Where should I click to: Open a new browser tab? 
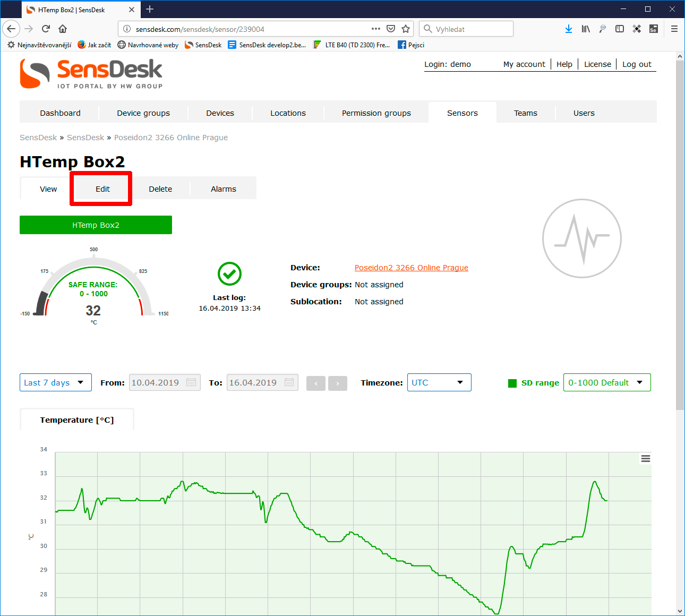click(x=150, y=9)
